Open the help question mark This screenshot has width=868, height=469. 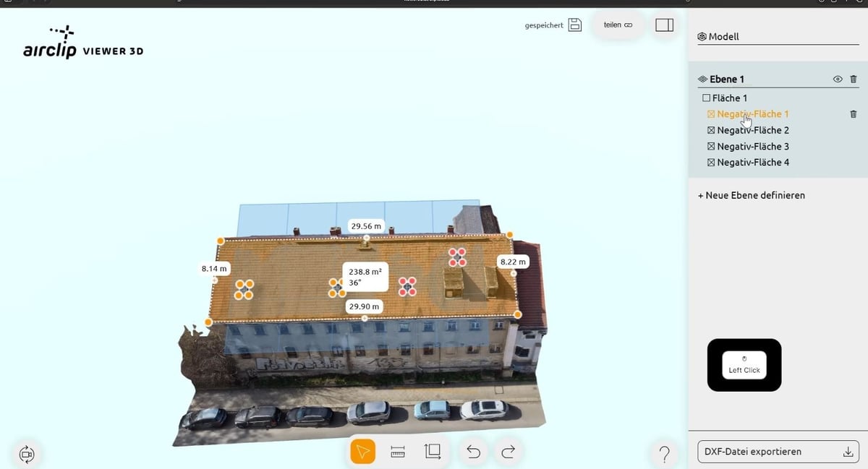[664, 454]
